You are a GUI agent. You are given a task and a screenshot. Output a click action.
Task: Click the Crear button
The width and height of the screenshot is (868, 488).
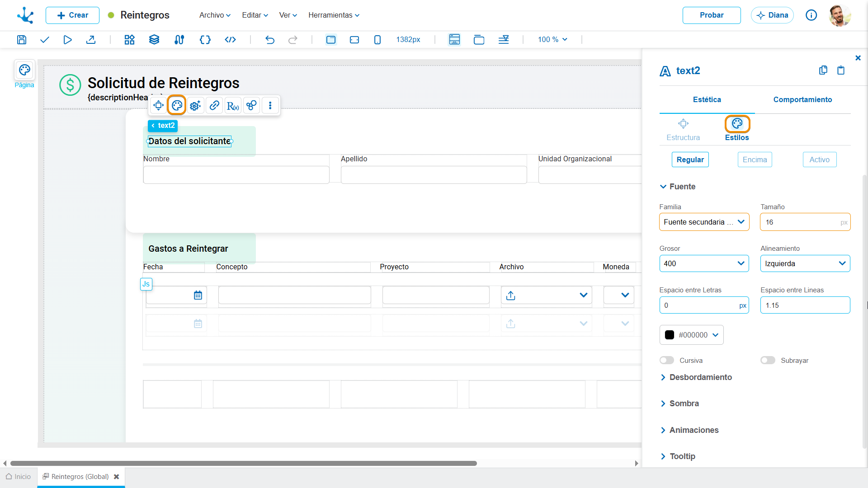[x=72, y=15]
